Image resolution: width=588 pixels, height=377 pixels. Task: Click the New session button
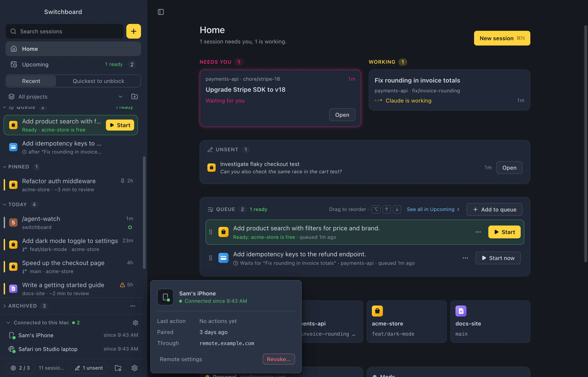(x=502, y=38)
